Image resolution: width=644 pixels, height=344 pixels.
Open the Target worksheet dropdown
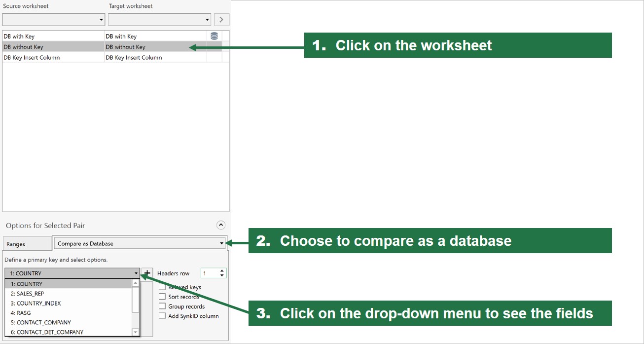[160, 20]
